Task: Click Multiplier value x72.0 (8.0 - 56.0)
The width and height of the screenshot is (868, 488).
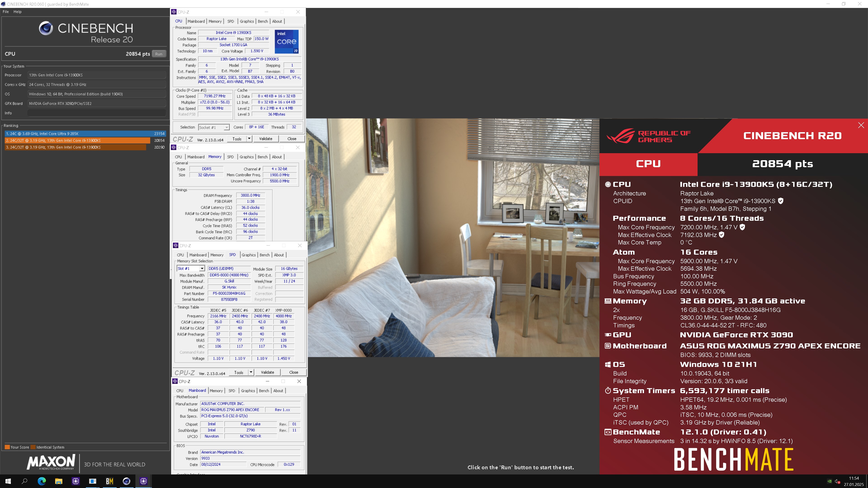Action: pos(215,102)
